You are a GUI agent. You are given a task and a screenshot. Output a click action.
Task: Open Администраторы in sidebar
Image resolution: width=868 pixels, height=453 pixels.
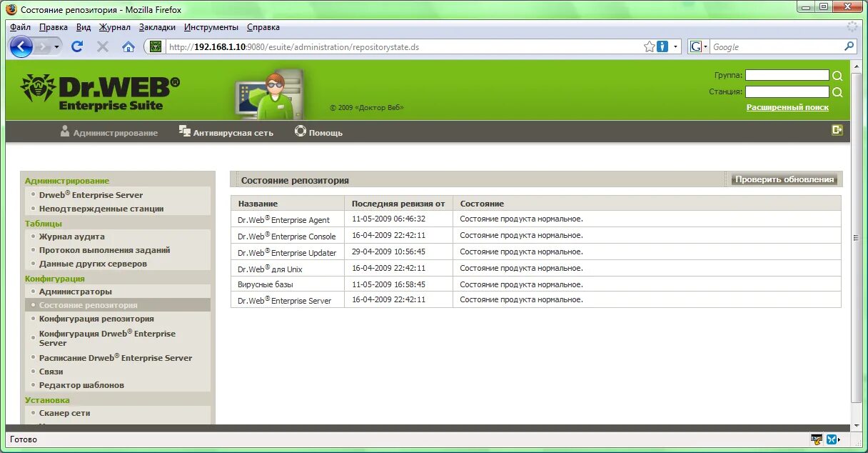[x=75, y=292]
